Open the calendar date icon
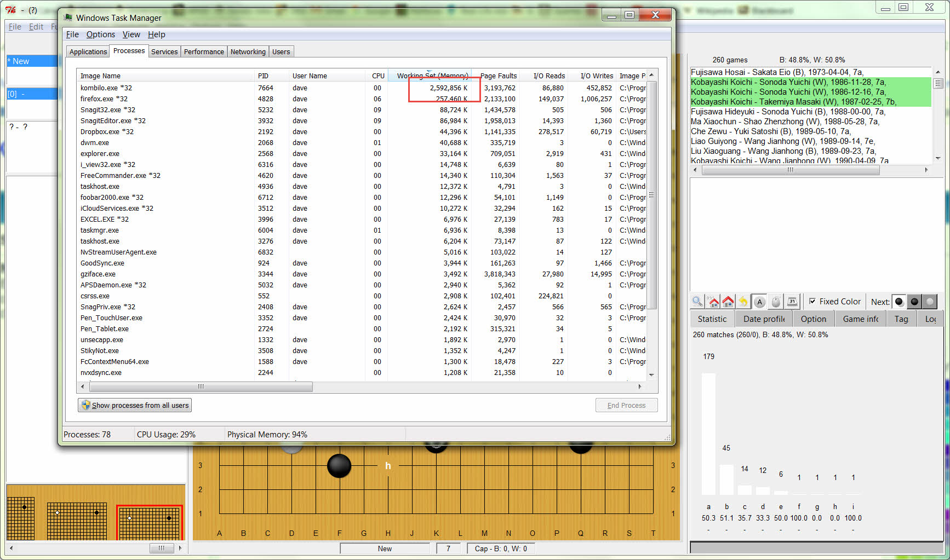 792,302
